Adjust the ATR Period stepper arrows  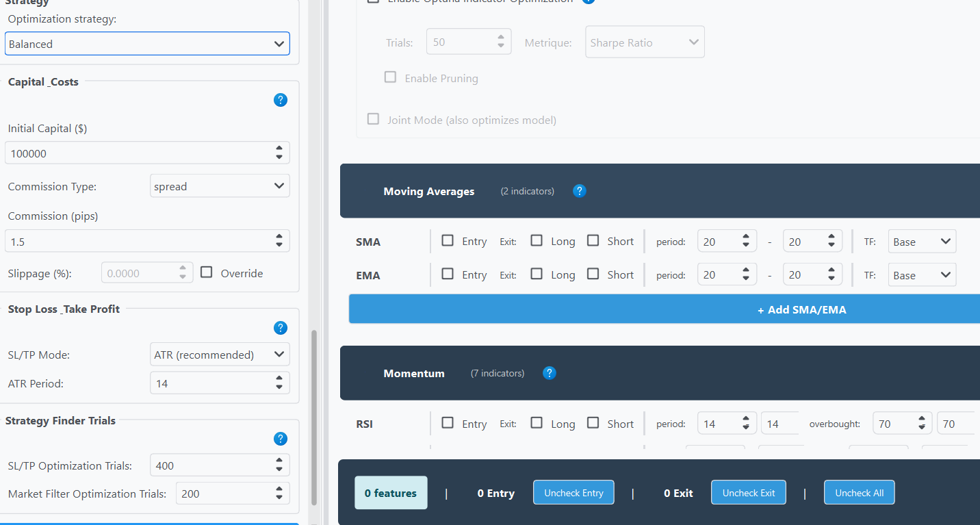coord(279,383)
